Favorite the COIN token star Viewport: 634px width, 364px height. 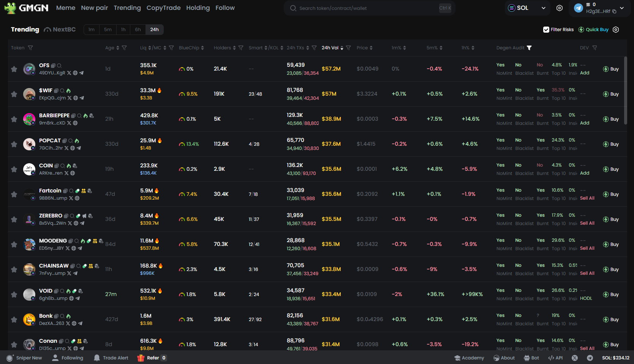point(14,169)
